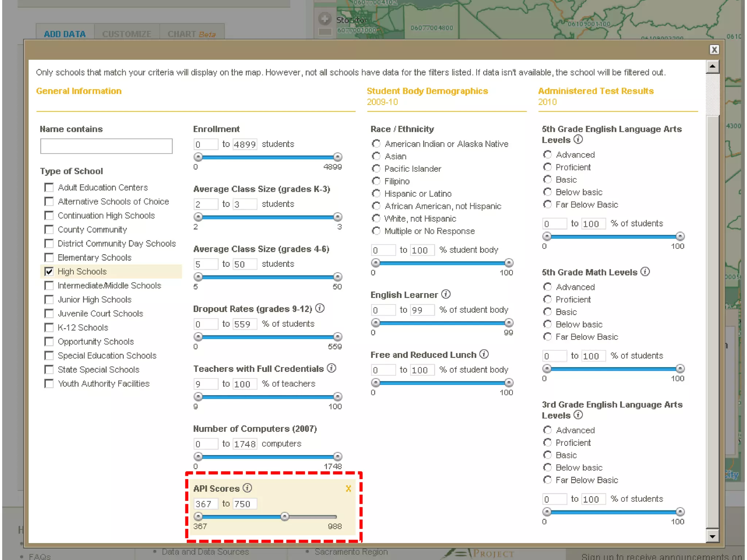The height and width of the screenshot is (560, 747).
Task: Switch to the CUSTOMIZE tab
Action: [127, 34]
